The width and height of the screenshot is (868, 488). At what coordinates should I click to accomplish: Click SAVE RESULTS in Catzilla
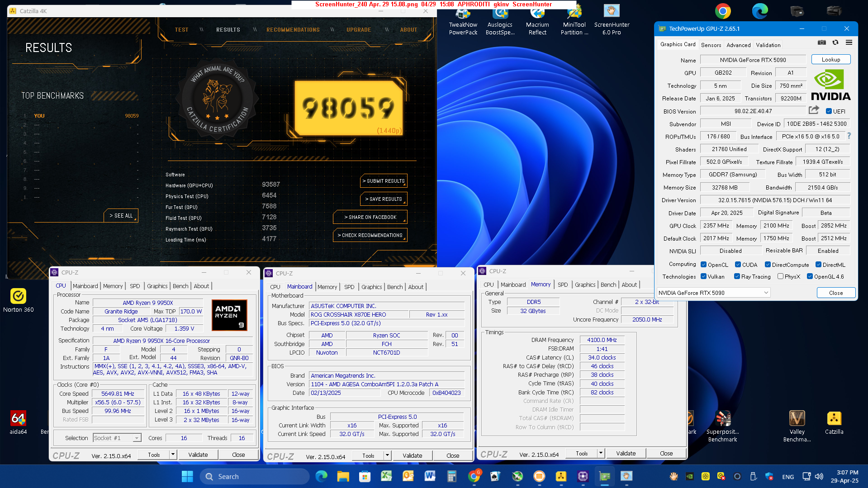(x=384, y=199)
